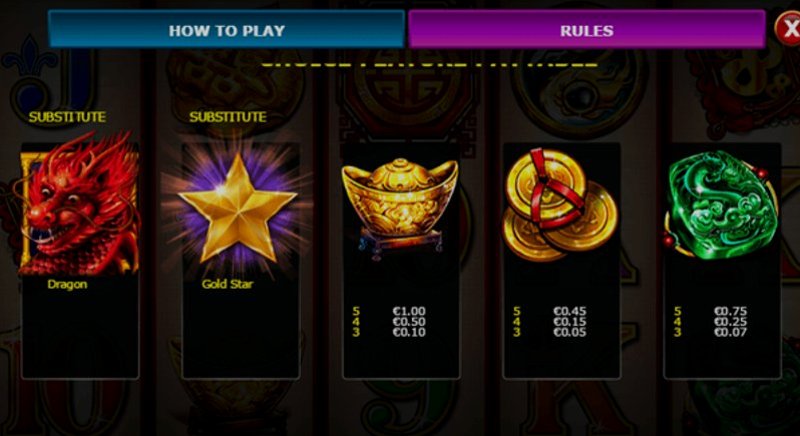The height and width of the screenshot is (436, 800).
Task: Select the €1.00 payout for five ingots
Action: (409, 311)
